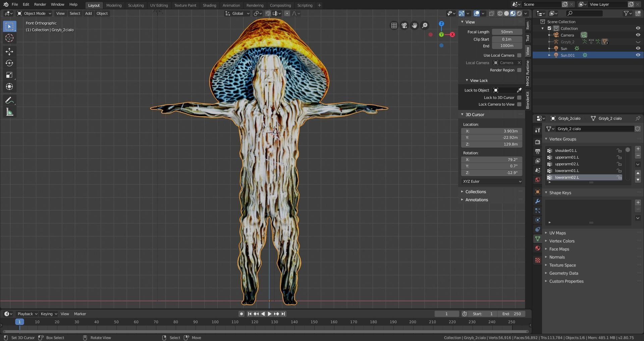Open the Playback dropdown
Screen dimensions: 644x341
27,314
